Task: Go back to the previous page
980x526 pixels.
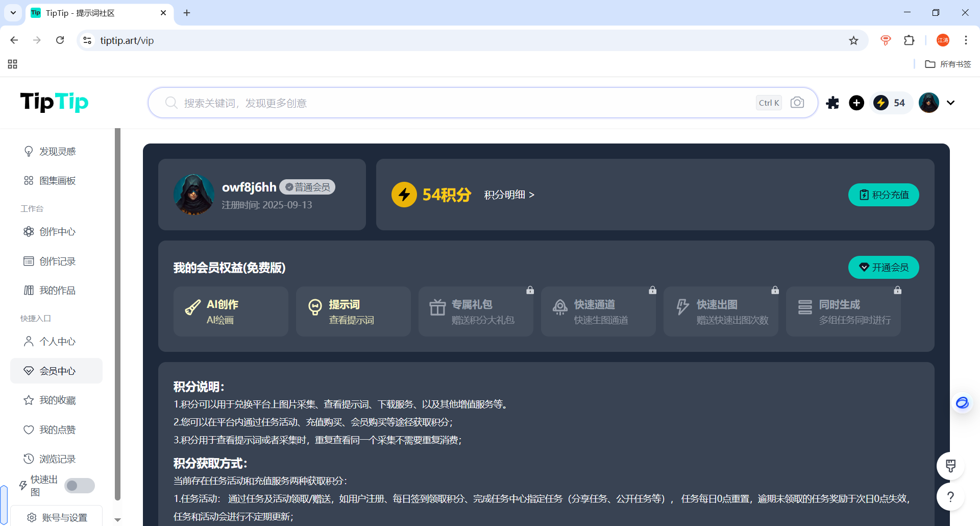Action: 14,40
